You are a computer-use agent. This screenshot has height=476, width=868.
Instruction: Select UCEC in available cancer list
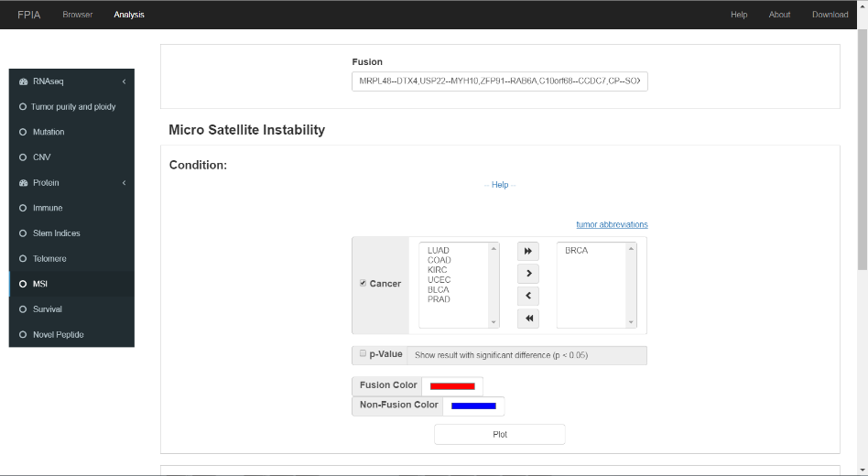click(439, 280)
